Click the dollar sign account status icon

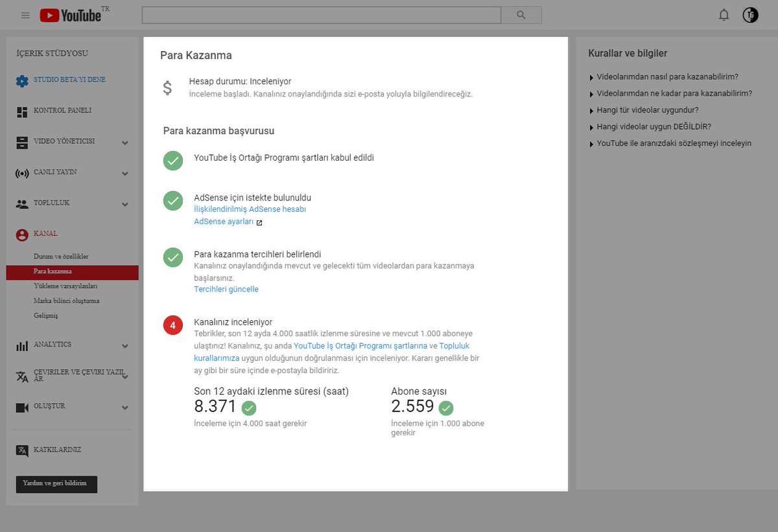pyautogui.click(x=167, y=88)
